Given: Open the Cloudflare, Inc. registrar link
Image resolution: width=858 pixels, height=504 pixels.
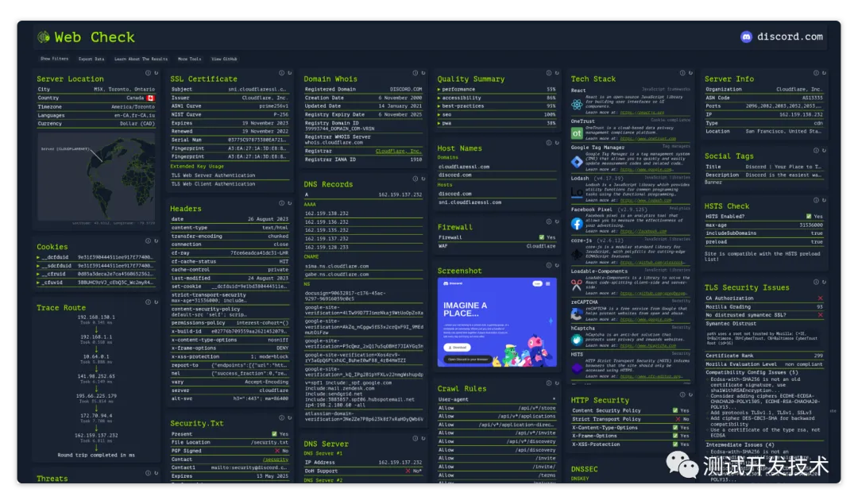Looking at the screenshot, I should coord(398,151).
